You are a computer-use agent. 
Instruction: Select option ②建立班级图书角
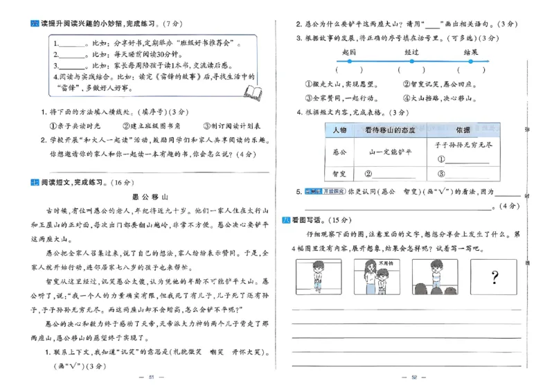[x=152, y=126]
